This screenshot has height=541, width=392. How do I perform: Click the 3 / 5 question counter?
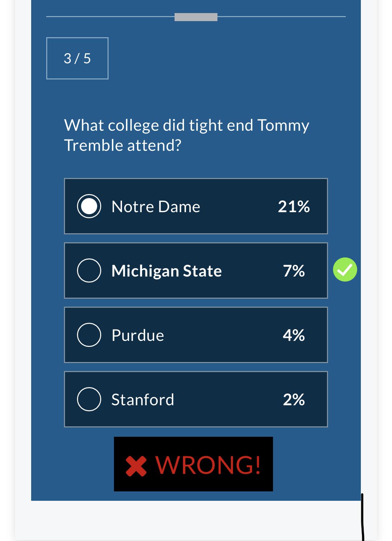(77, 58)
